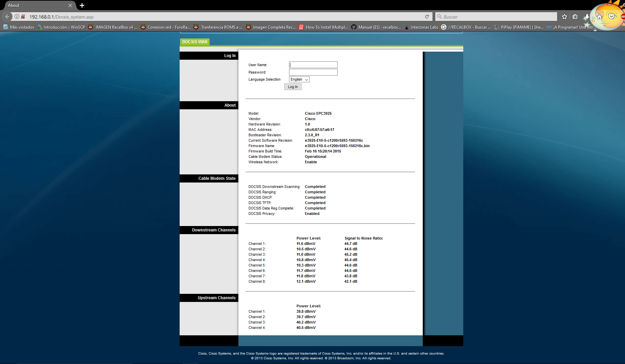Open the downloads arrow icon
This screenshot has height=364, width=625.
[587, 17]
